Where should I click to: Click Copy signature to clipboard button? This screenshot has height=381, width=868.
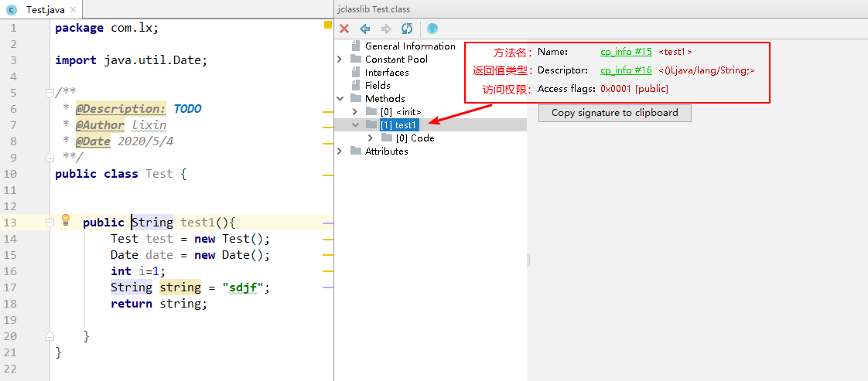click(x=614, y=113)
